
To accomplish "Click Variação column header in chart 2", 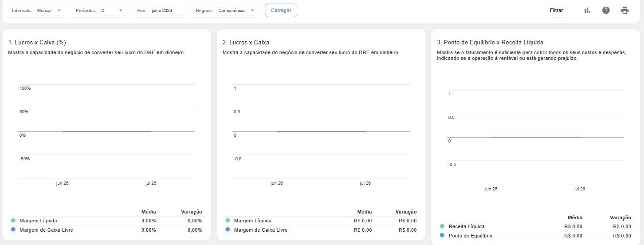I will (406, 212).
